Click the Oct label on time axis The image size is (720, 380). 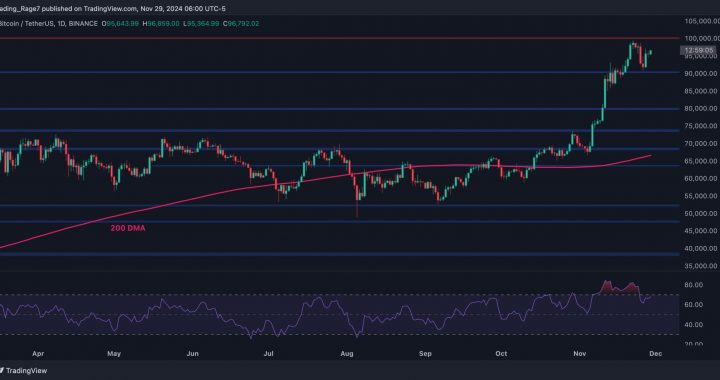[x=501, y=354]
